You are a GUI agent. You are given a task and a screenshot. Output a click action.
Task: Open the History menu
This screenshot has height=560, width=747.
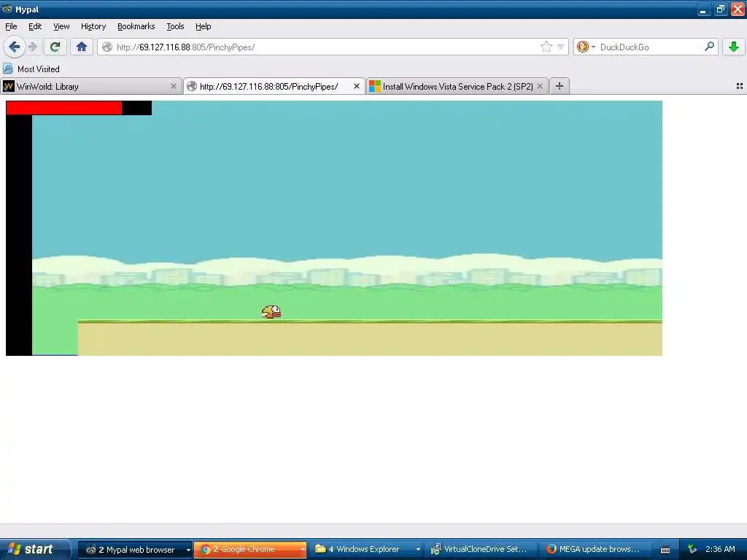pyautogui.click(x=93, y=26)
